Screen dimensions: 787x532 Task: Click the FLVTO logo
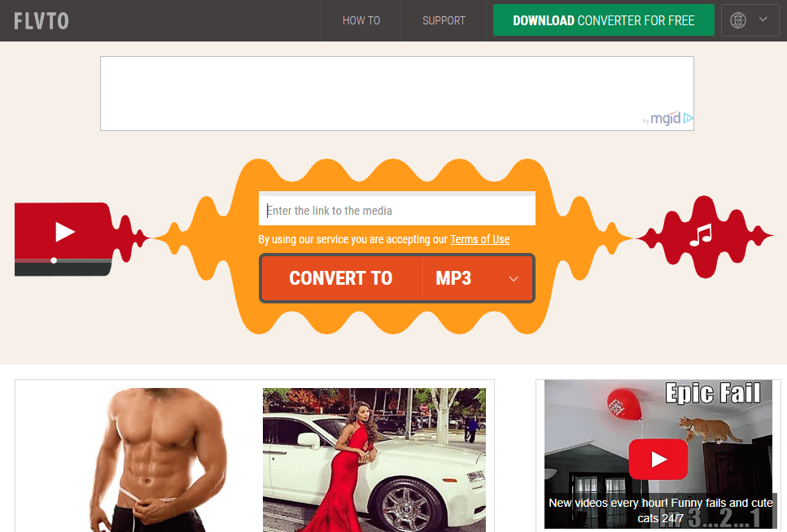[42, 21]
